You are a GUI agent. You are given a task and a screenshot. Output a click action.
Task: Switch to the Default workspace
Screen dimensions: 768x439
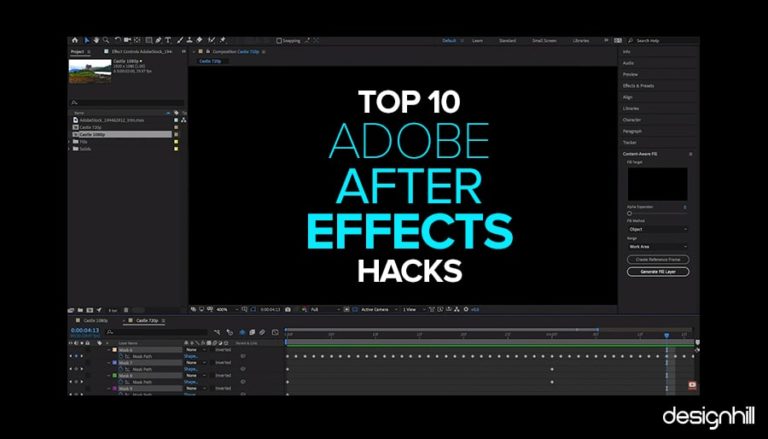pyautogui.click(x=449, y=41)
